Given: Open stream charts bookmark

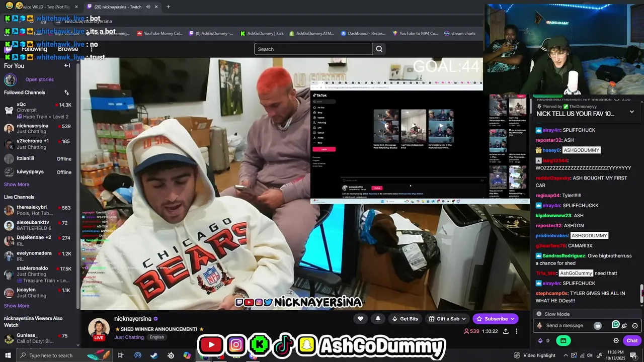Looking at the screenshot, I should tap(459, 34).
